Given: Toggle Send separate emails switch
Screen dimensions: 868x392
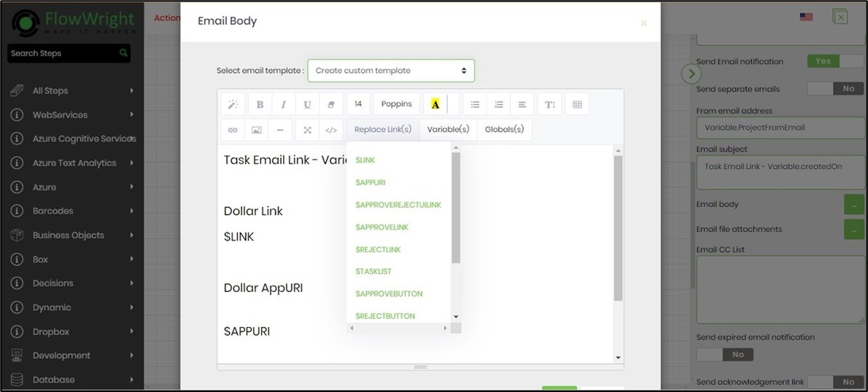Looking at the screenshot, I should click(835, 88).
